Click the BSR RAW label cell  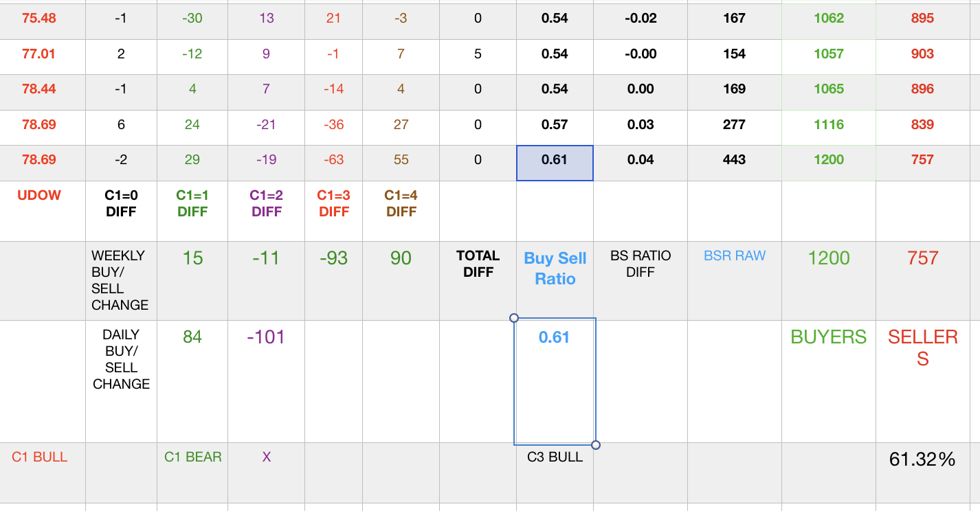tap(735, 256)
